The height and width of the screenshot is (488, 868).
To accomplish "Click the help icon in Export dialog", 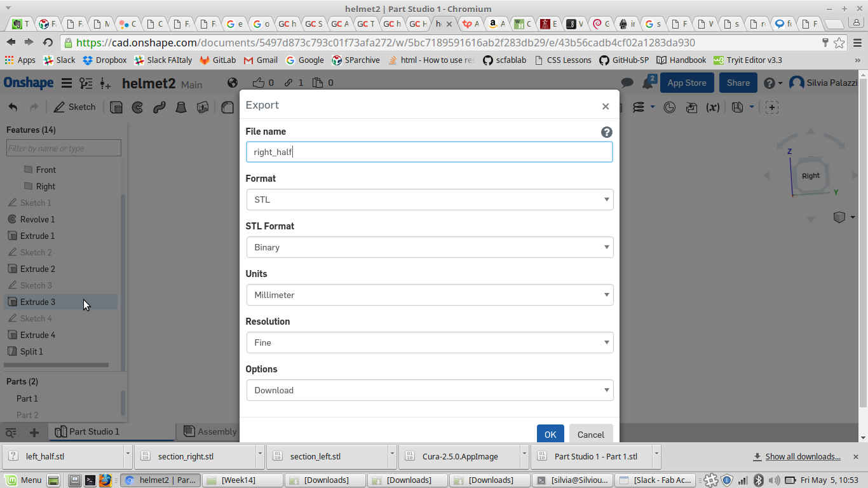I will point(607,132).
